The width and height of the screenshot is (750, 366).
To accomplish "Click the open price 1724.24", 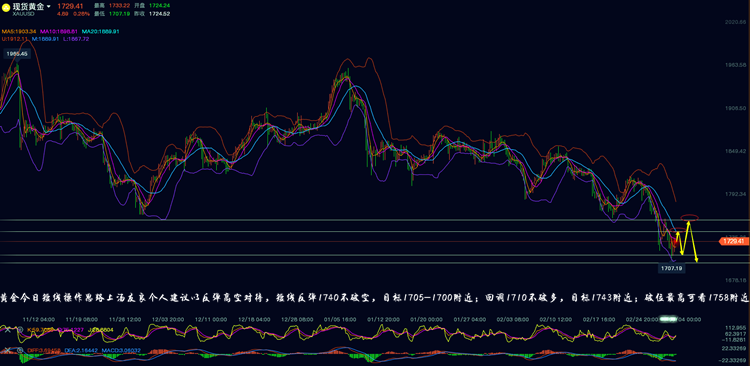I will click(x=159, y=5).
